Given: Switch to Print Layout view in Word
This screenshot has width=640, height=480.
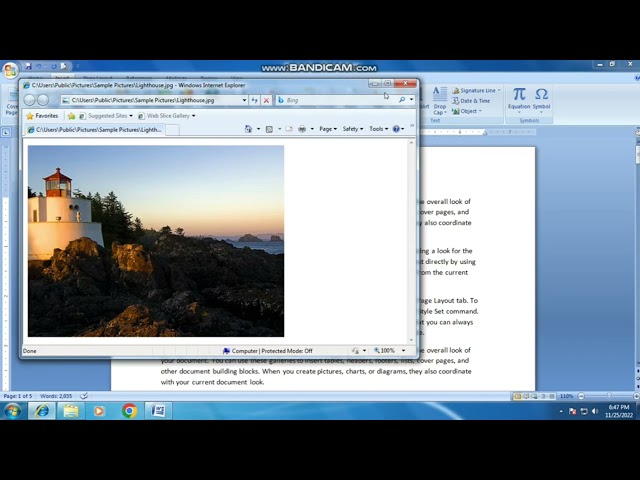Looking at the screenshot, I should [518, 396].
